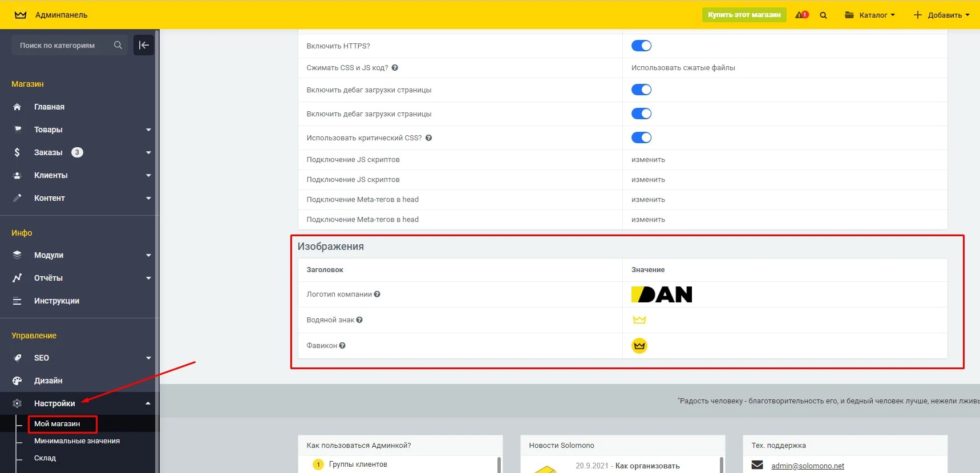This screenshot has height=473, width=980.
Task: Open the Добавить dropdown menu
Action: pyautogui.click(x=941, y=15)
